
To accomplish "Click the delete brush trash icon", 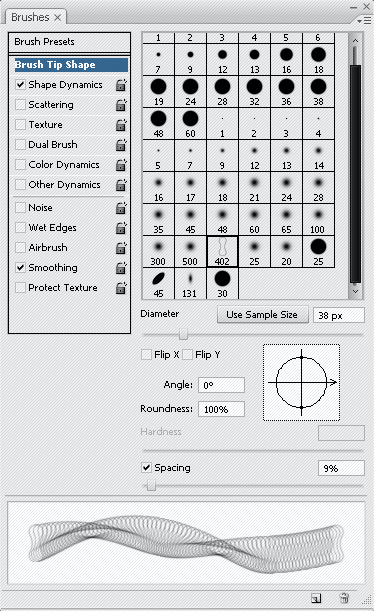I will click(x=344, y=598).
